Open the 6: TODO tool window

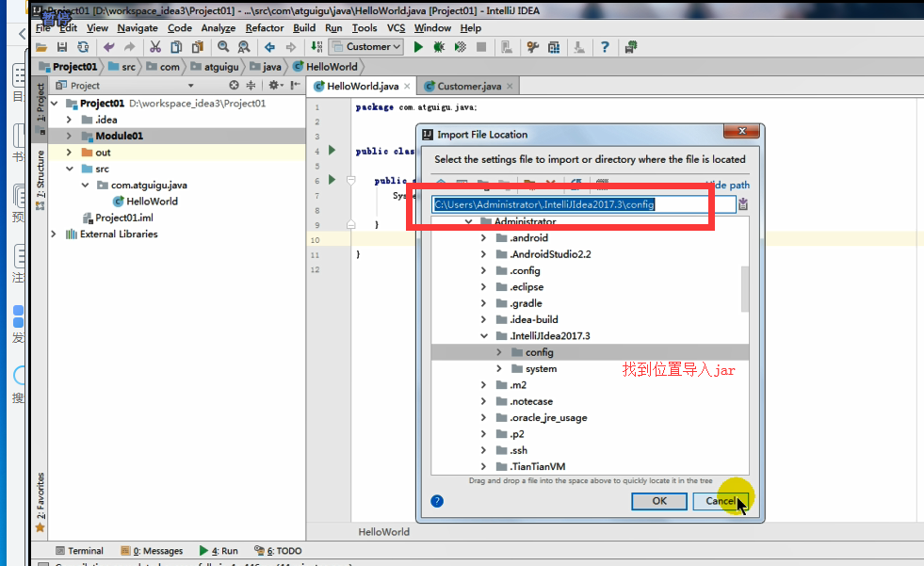(x=278, y=551)
